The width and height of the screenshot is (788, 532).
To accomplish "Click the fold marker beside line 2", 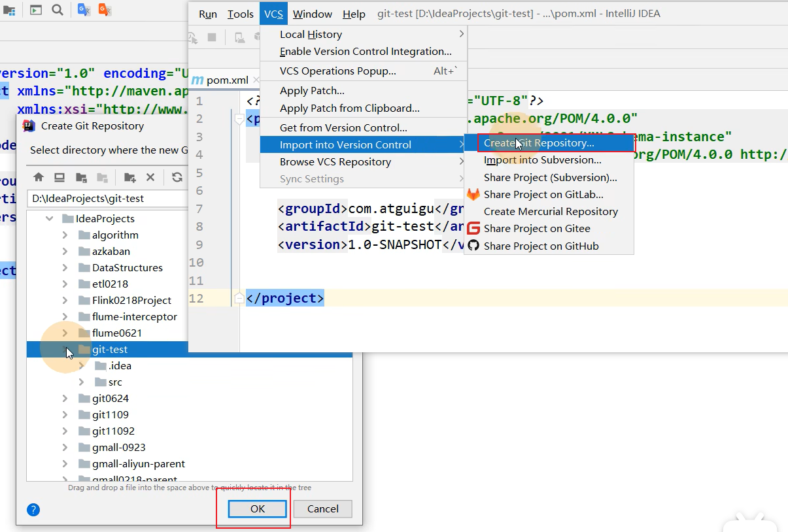I will pyautogui.click(x=239, y=119).
